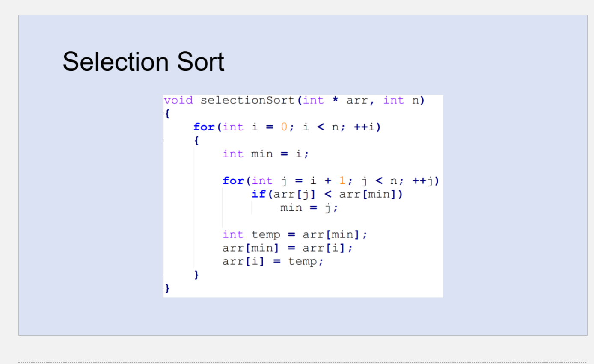Click the orange 0 literal in the outer loop

[284, 127]
